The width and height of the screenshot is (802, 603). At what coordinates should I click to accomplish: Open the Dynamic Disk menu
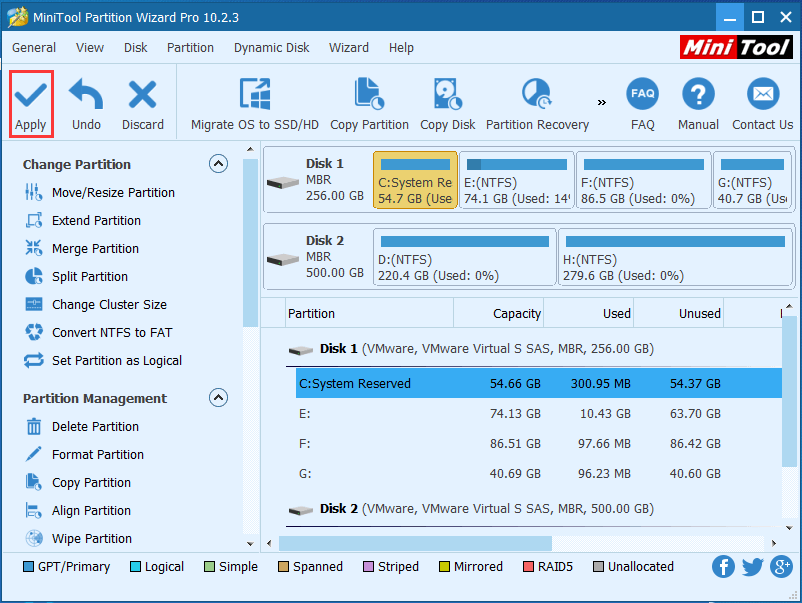(x=271, y=47)
